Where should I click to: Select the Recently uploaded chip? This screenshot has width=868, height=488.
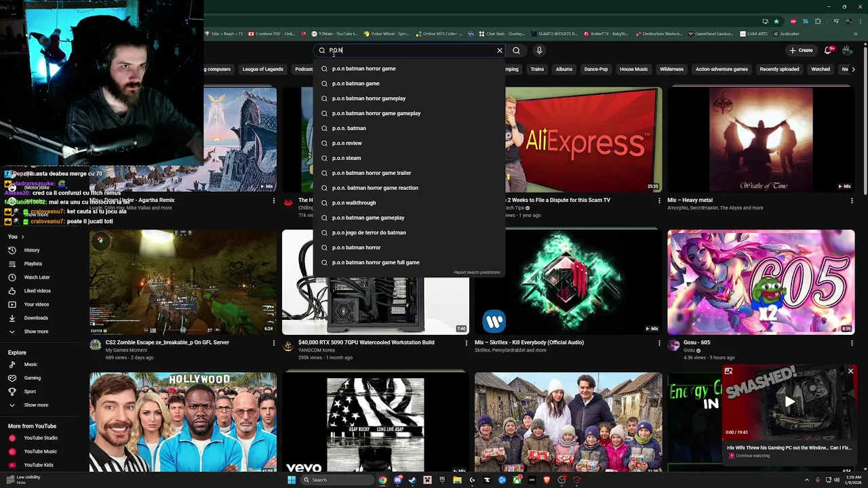[779, 69]
